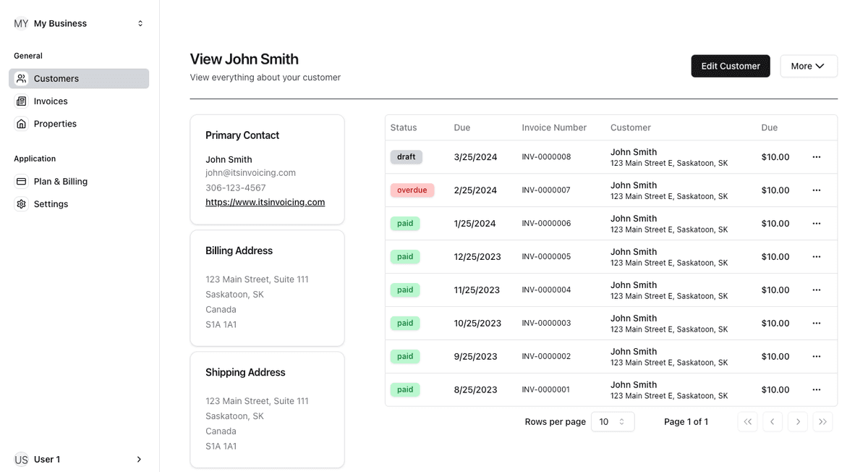Click the Plan & Billing card icon
Image resolution: width=868 pixels, height=472 pixels.
(22, 182)
